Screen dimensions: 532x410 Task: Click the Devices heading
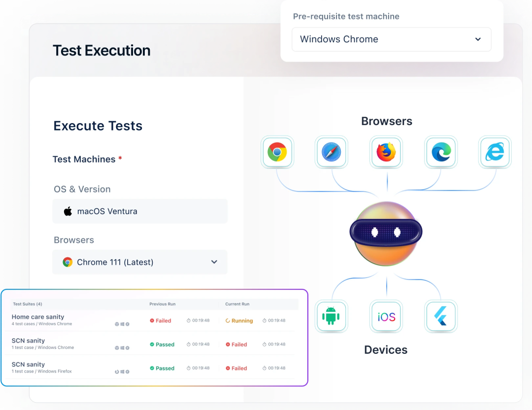pyautogui.click(x=386, y=349)
